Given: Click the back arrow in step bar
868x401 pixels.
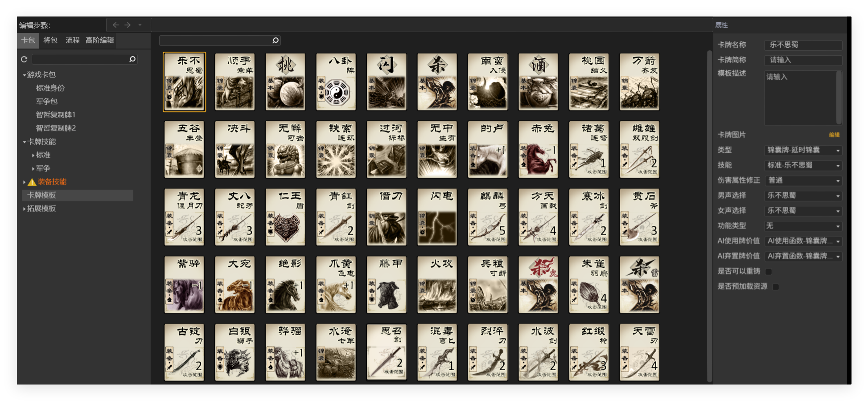Looking at the screenshot, I should pos(116,25).
